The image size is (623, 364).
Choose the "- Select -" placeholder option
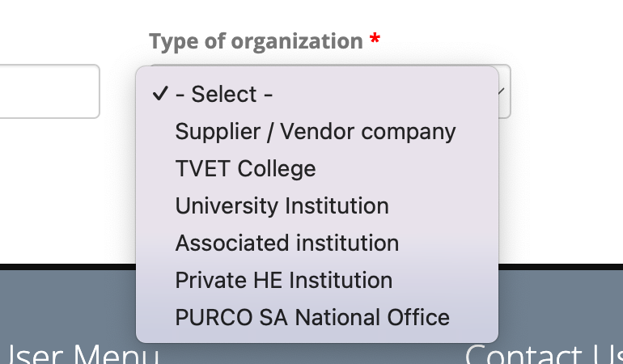tap(224, 95)
